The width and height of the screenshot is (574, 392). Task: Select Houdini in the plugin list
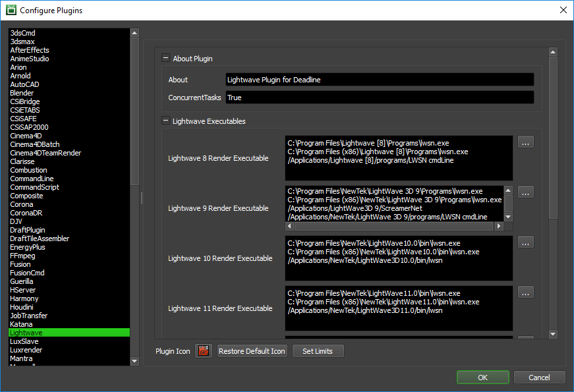pyautogui.click(x=22, y=307)
